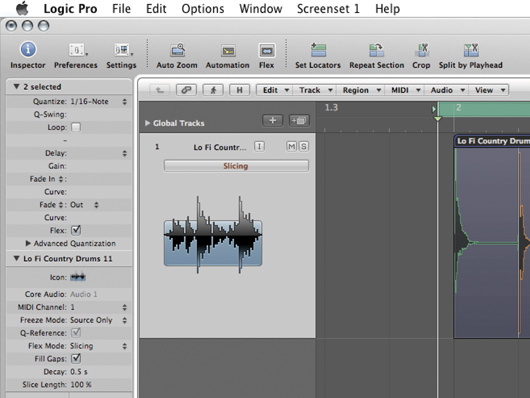The image size is (530, 398).
Task: Click the track waveform icon thumbnail
Action: click(213, 235)
